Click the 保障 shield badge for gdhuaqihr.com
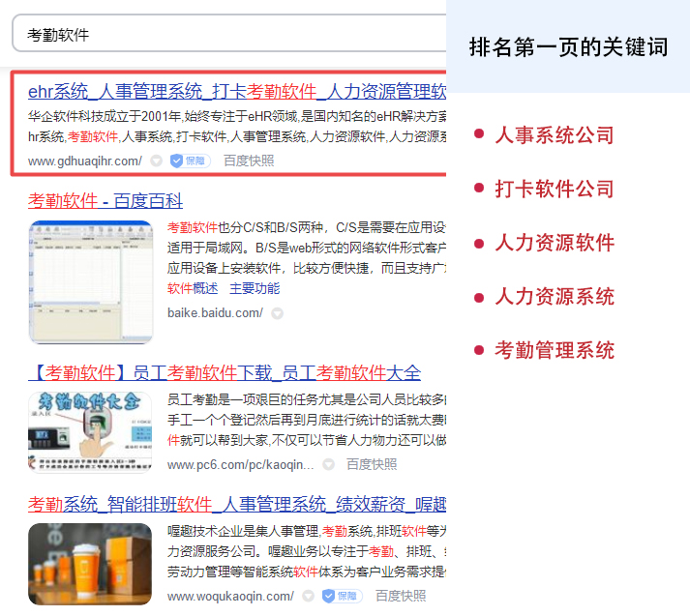 coord(190,161)
